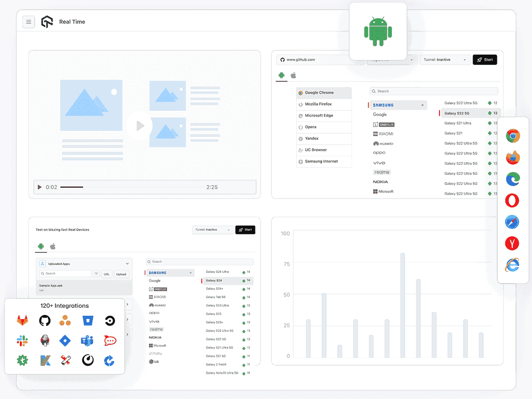The width and height of the screenshot is (532, 399).
Task: Open the hamburger menu beside Real Time
Action: [28, 21]
